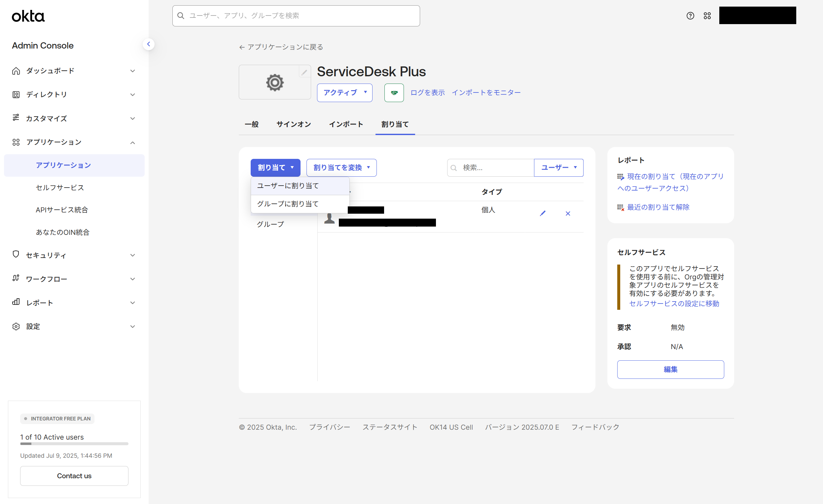This screenshot has height=504, width=823.
Task: Open the ログを表示 link
Action: (427, 93)
